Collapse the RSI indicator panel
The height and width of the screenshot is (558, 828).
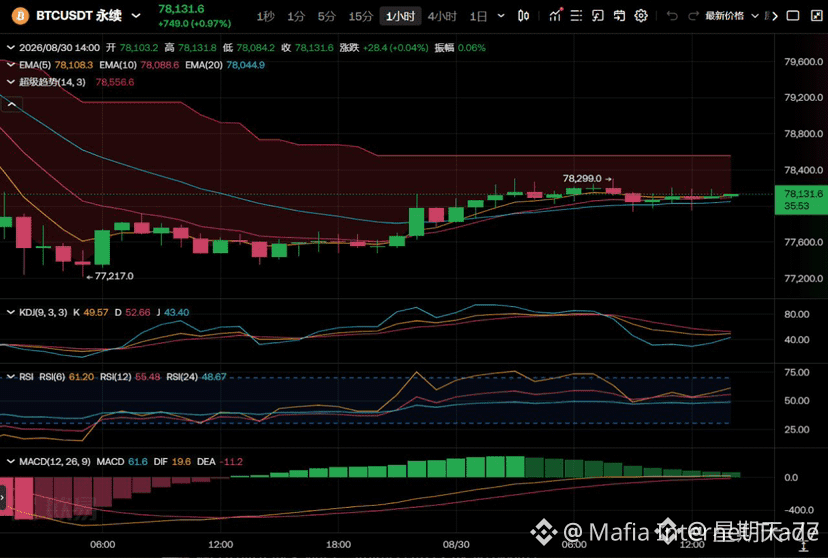click(x=11, y=377)
